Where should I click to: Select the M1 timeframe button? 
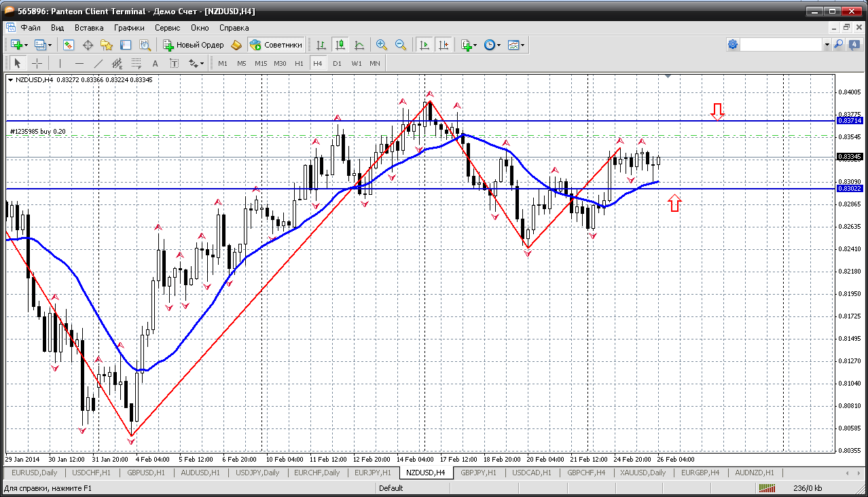pos(223,63)
